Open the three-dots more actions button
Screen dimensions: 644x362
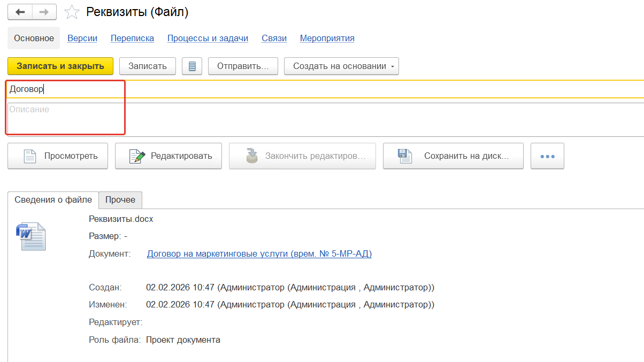click(547, 156)
